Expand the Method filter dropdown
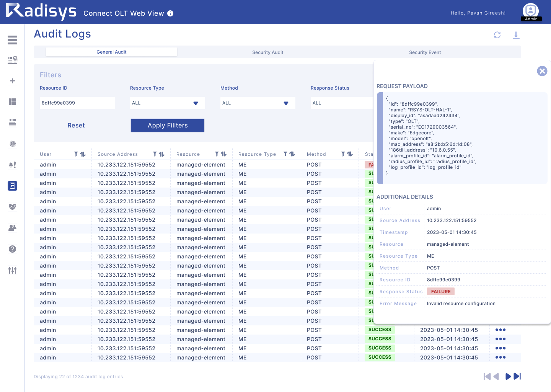The height and width of the screenshot is (392, 551). [x=258, y=103]
